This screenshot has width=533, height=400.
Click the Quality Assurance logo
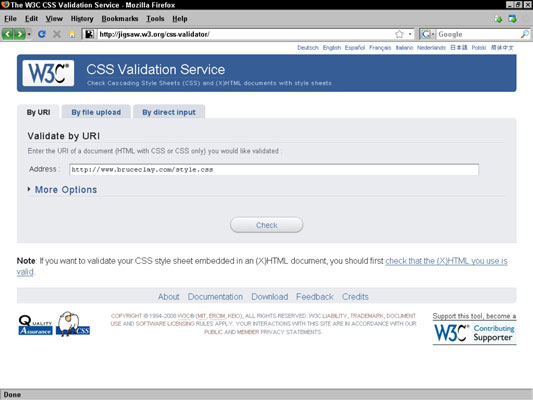point(35,325)
